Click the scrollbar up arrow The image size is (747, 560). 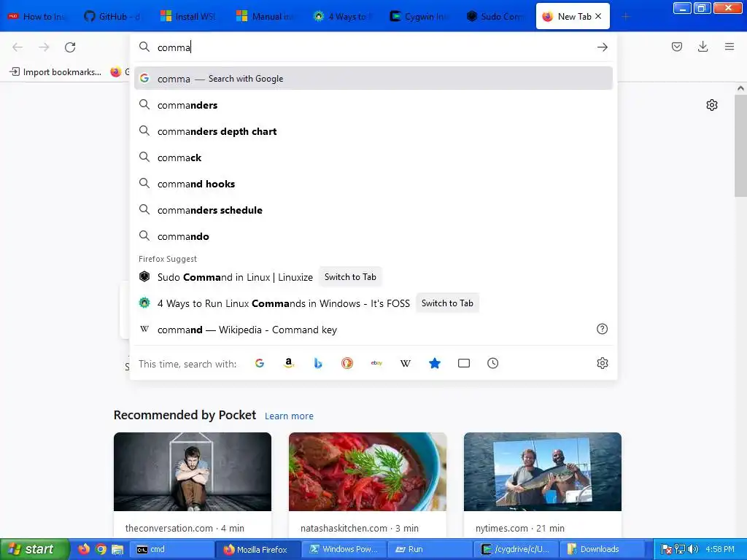(x=740, y=88)
